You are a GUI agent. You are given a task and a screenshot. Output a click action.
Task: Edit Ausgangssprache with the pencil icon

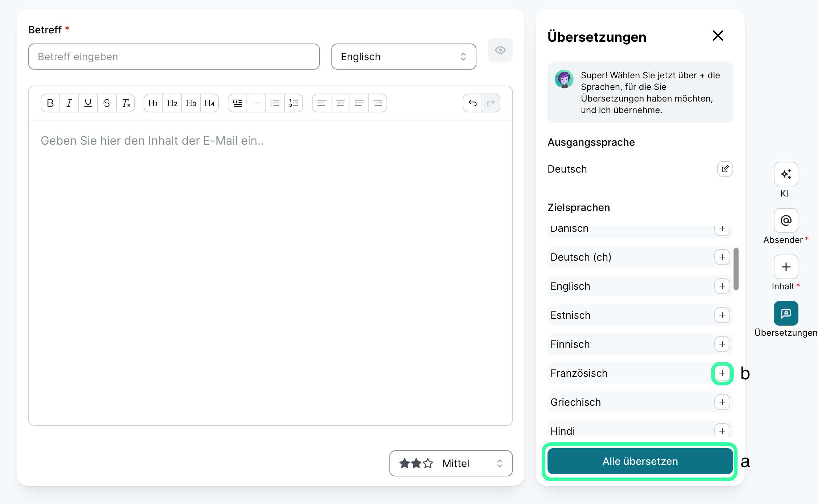pos(725,169)
